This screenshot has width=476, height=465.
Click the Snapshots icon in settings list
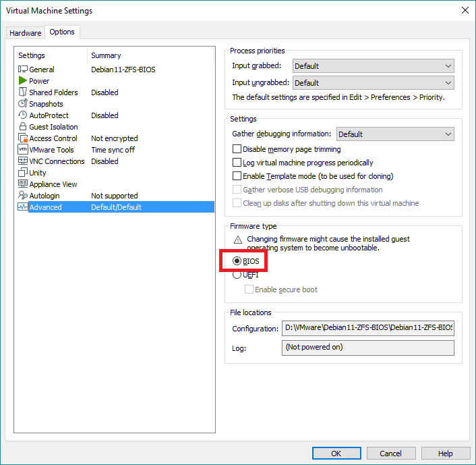tap(23, 104)
